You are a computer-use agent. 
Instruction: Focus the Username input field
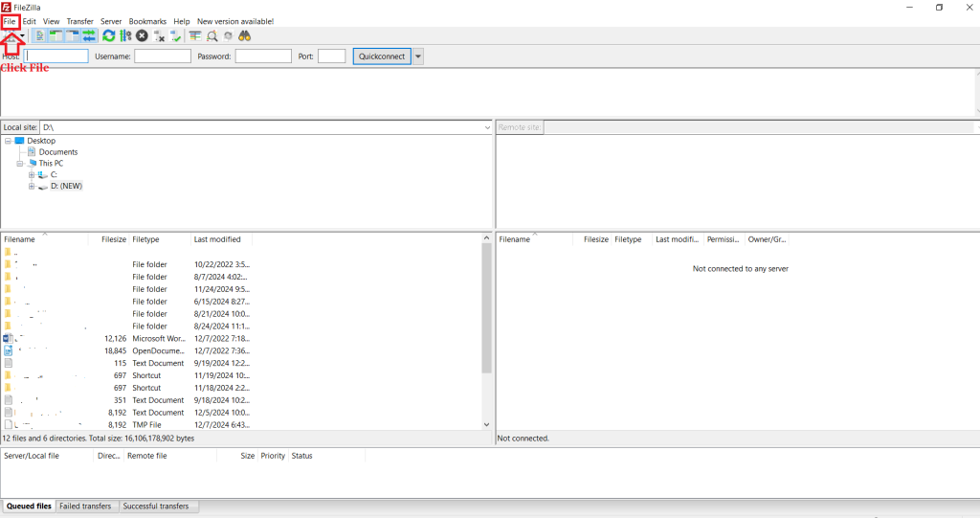pyautogui.click(x=163, y=56)
